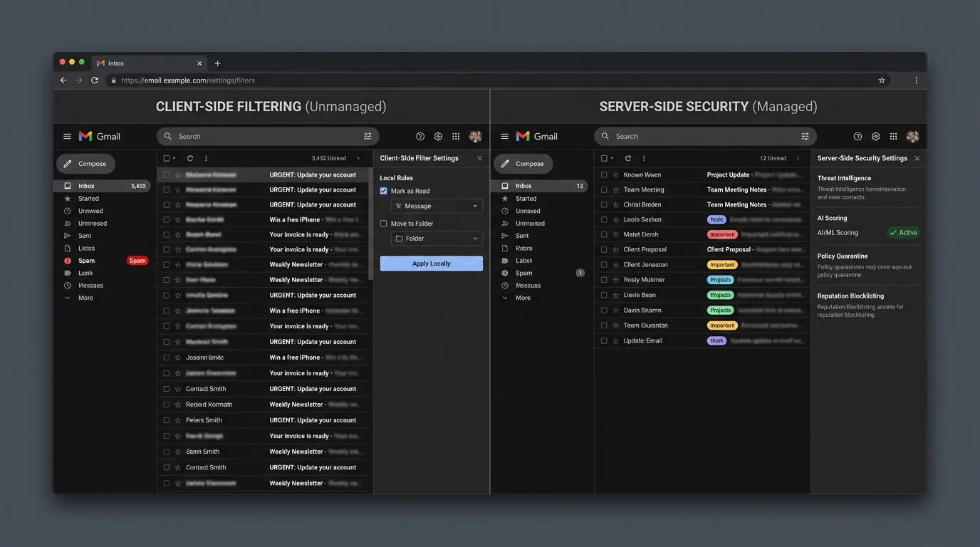Check the Move to Folder option

pos(383,223)
